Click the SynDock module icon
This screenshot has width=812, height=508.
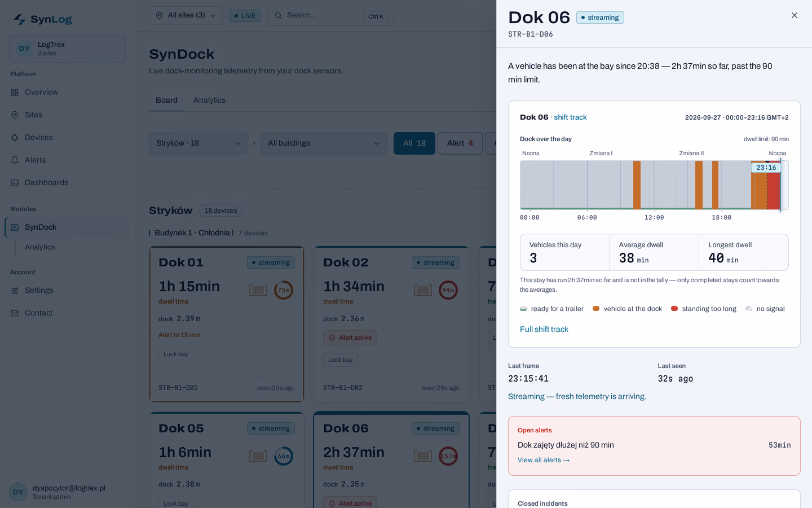15,227
